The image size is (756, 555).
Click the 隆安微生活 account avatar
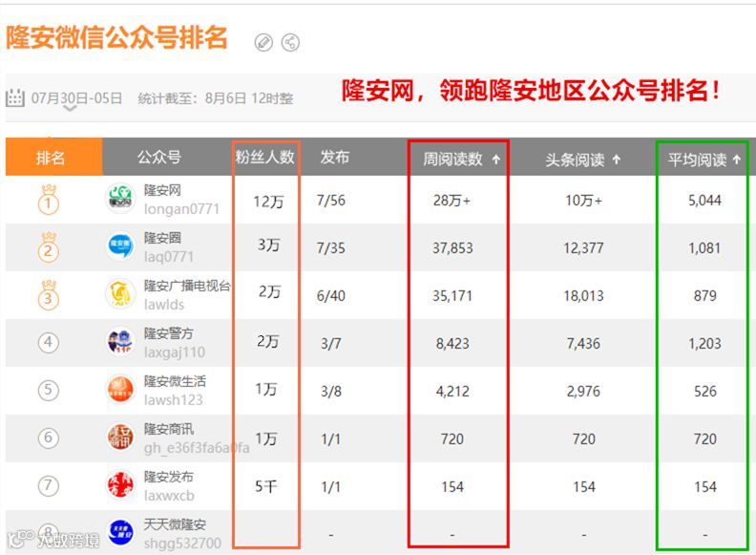click(120, 389)
